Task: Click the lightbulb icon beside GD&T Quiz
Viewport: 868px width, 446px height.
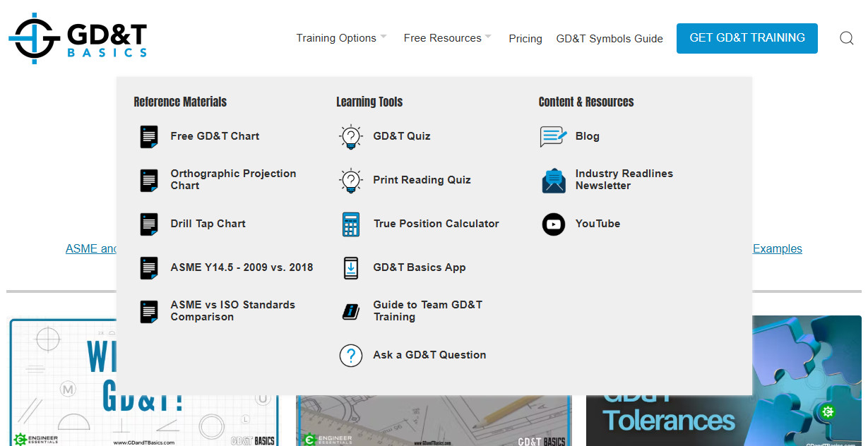Action: (351, 136)
